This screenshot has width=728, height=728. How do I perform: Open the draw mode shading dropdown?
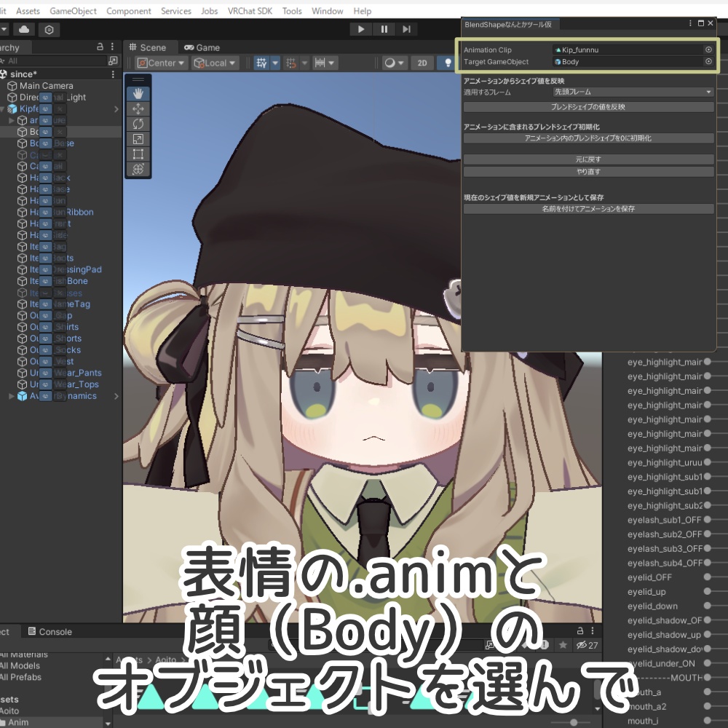[395, 63]
